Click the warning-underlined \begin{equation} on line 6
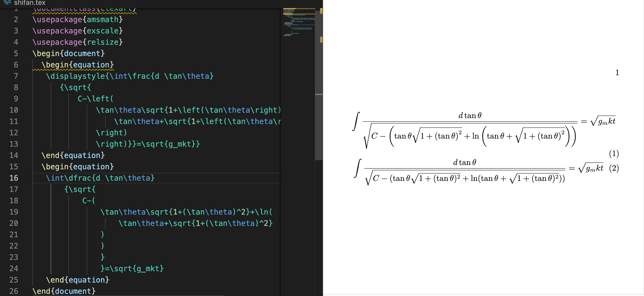644x296 pixels. [78, 65]
